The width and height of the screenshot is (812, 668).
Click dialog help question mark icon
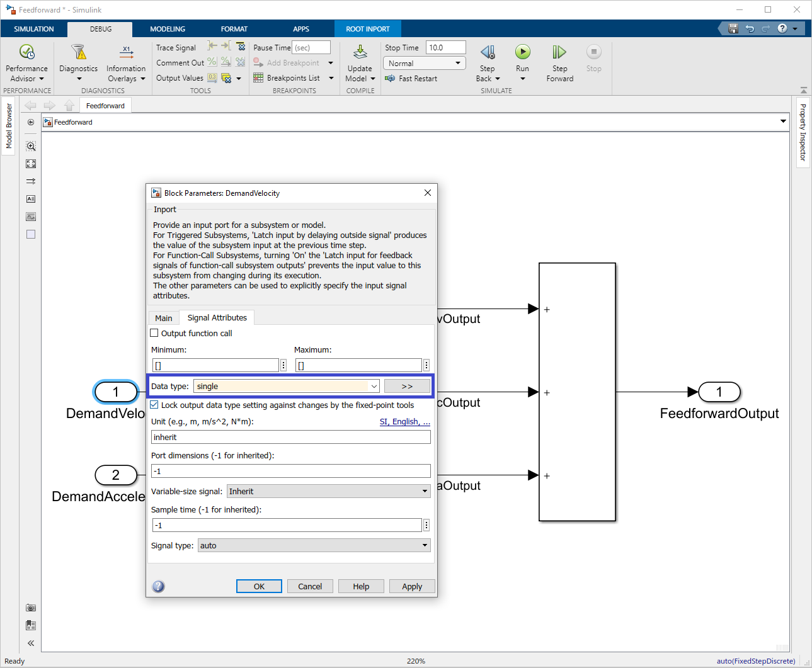tap(159, 586)
